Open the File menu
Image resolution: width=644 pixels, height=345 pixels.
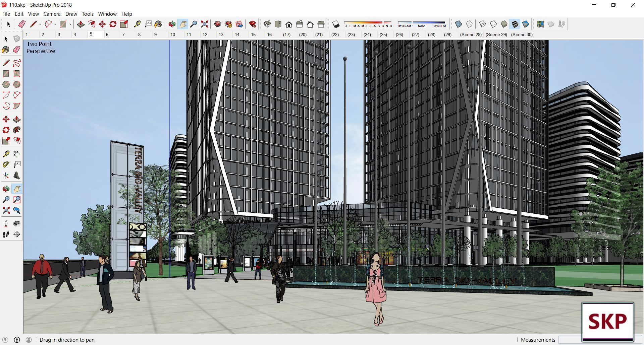pyautogui.click(x=6, y=14)
